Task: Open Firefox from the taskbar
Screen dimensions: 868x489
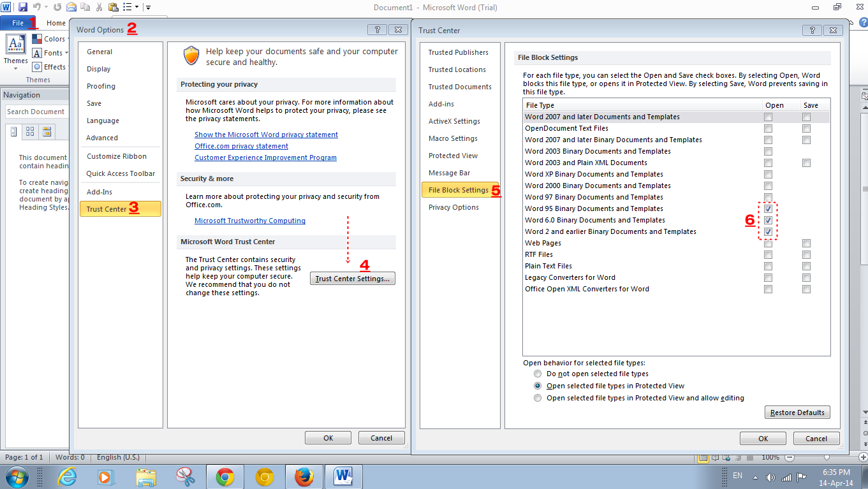Action: coord(304,476)
